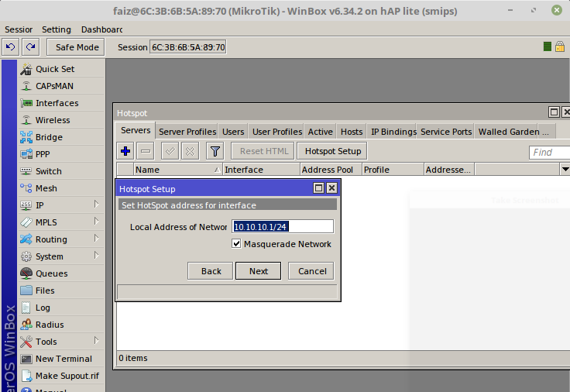Click the cross disable icon in Hotspot toolbar

(x=190, y=151)
